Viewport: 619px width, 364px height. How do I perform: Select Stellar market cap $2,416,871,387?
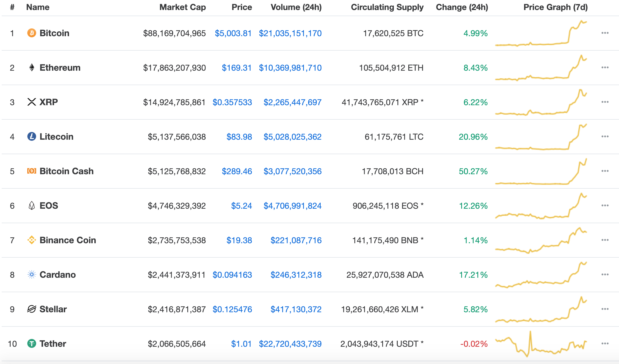tap(177, 309)
